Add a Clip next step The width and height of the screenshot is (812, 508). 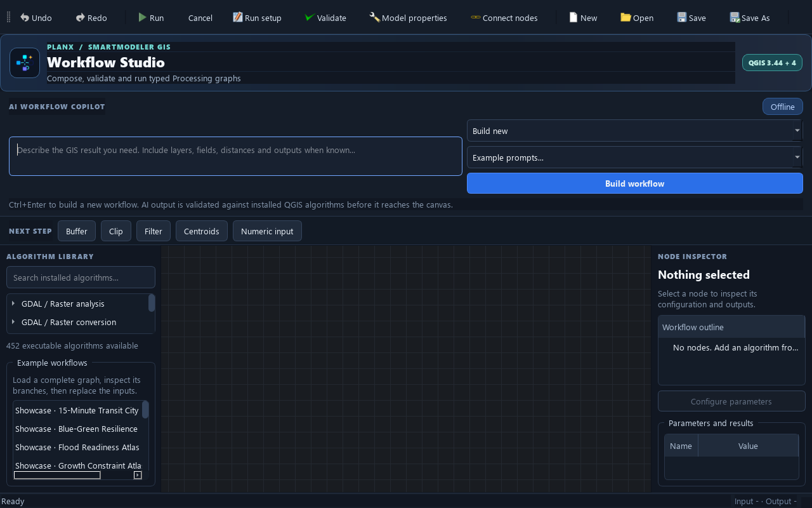click(116, 231)
